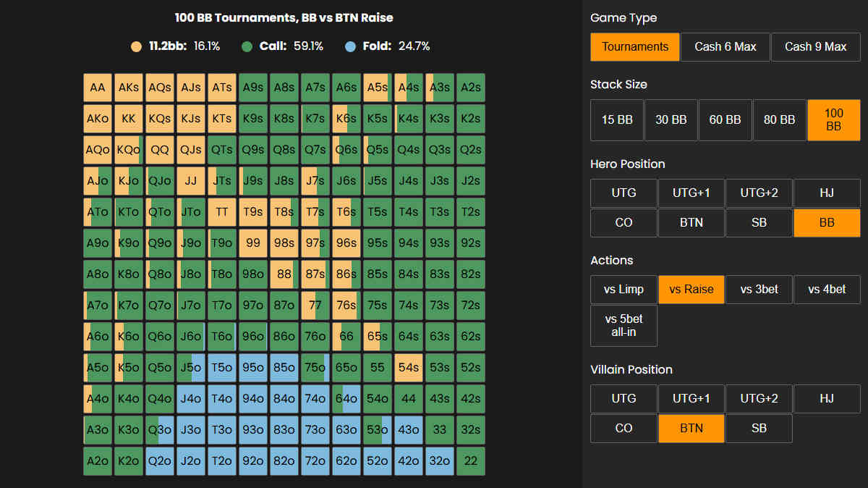Viewport: 868px width, 488px height.
Task: Select the vs 3bet action
Action: click(x=759, y=289)
